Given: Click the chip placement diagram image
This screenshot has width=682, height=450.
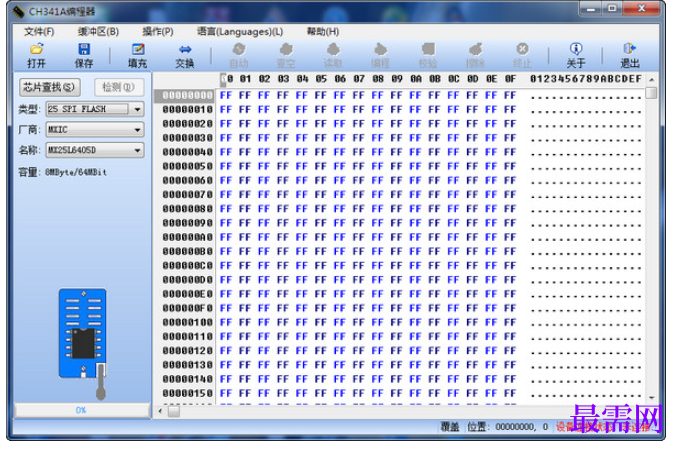Looking at the screenshot, I should 84,343.
